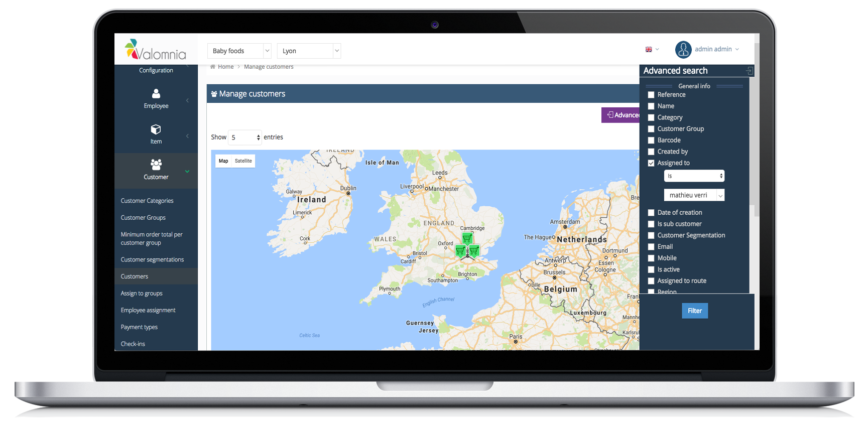Image resolution: width=868 pixels, height=429 pixels.
Task: Open the language dropdown arrow
Action: 657,49
